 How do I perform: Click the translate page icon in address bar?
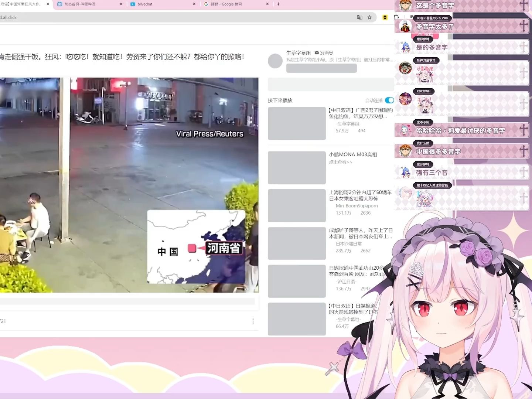click(359, 17)
